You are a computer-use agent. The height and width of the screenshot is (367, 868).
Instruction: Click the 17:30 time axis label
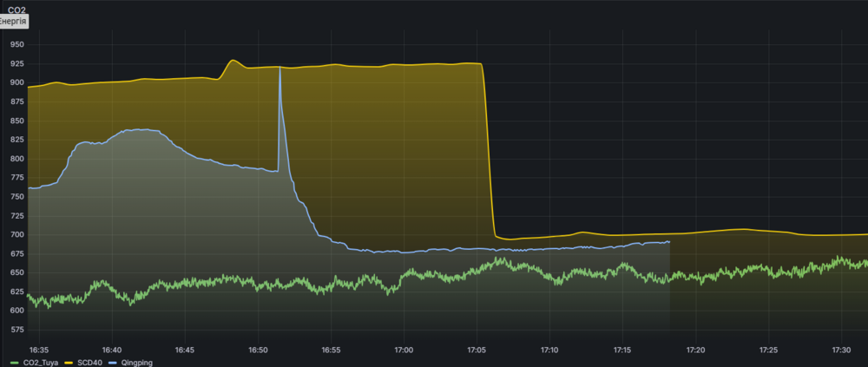coord(842,351)
